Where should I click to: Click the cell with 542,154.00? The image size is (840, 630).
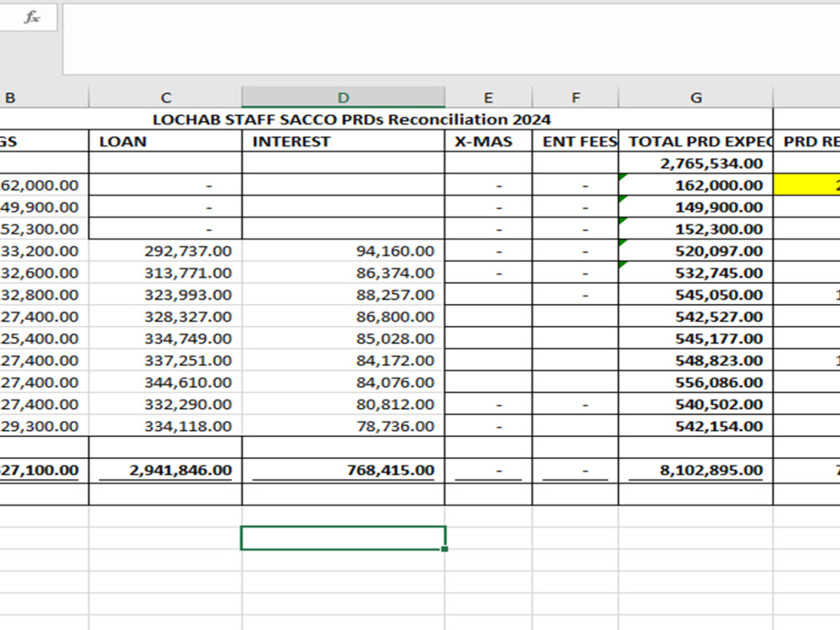(696, 427)
